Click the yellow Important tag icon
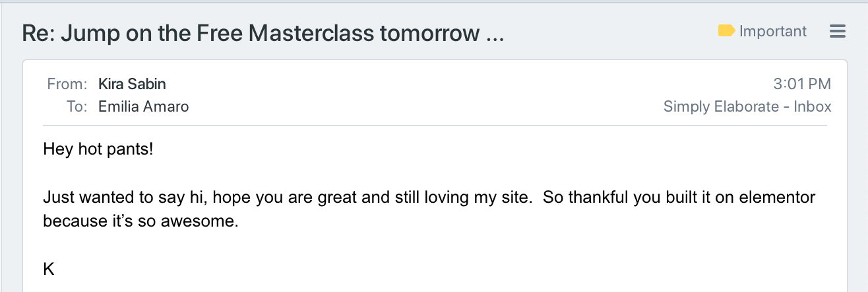 [x=726, y=31]
